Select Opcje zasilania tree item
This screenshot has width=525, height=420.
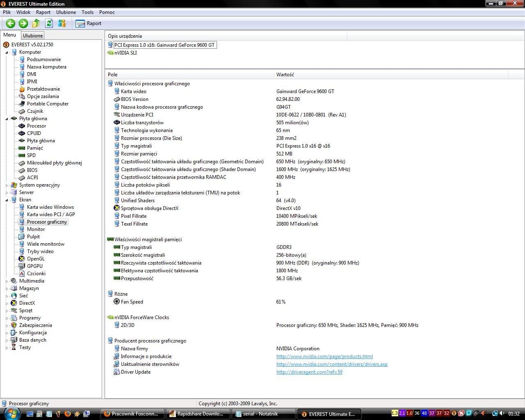coord(43,96)
